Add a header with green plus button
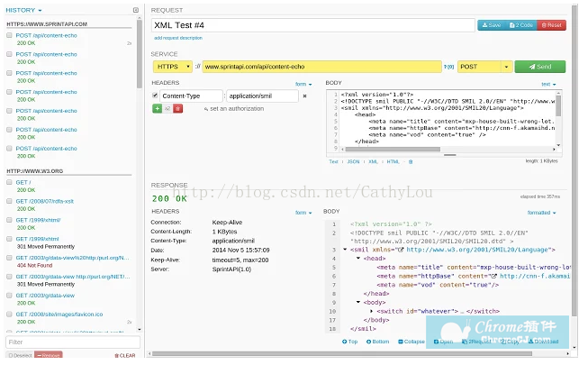 157,108
